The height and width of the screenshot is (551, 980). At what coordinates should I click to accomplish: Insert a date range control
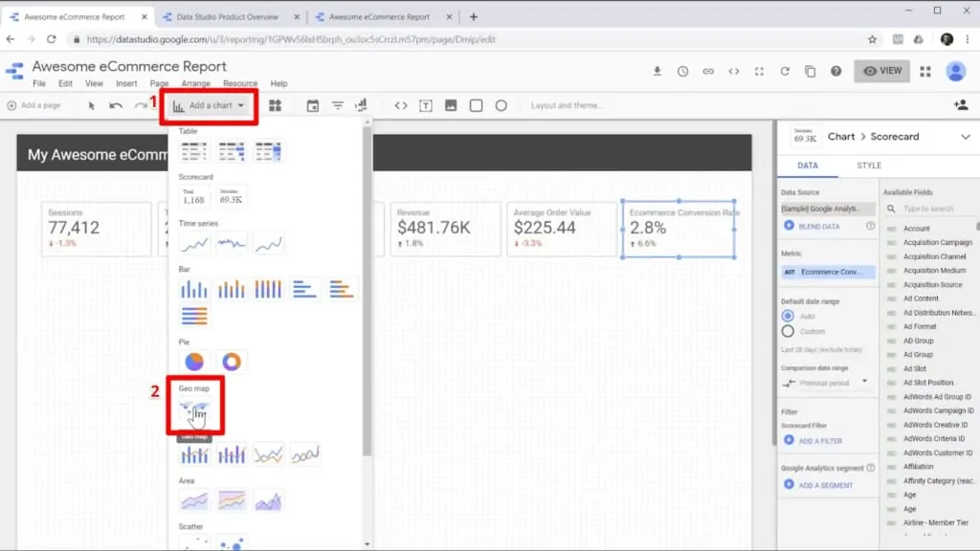tap(313, 105)
